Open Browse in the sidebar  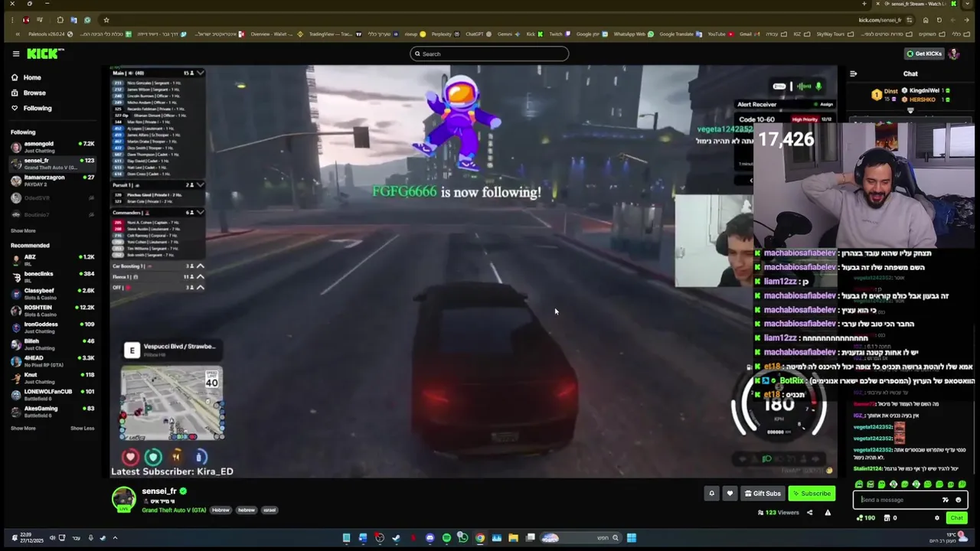34,93
